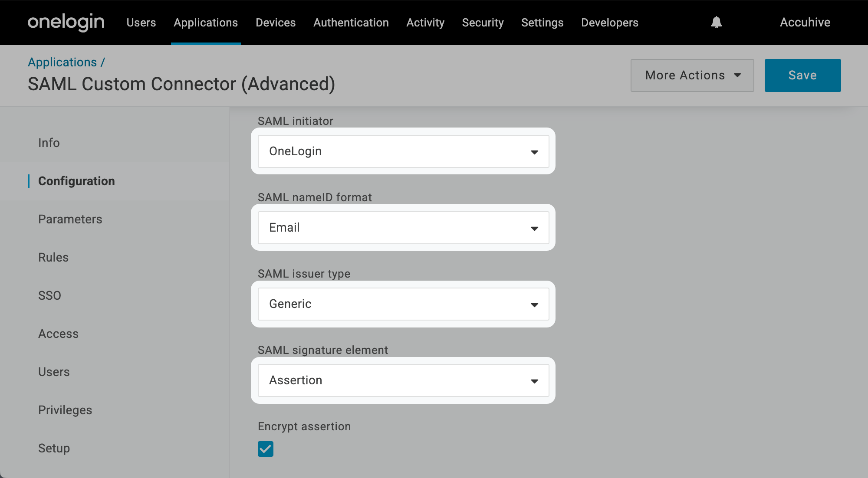Expand the SAML initiator dropdown
The height and width of the screenshot is (478, 868).
[x=403, y=151]
